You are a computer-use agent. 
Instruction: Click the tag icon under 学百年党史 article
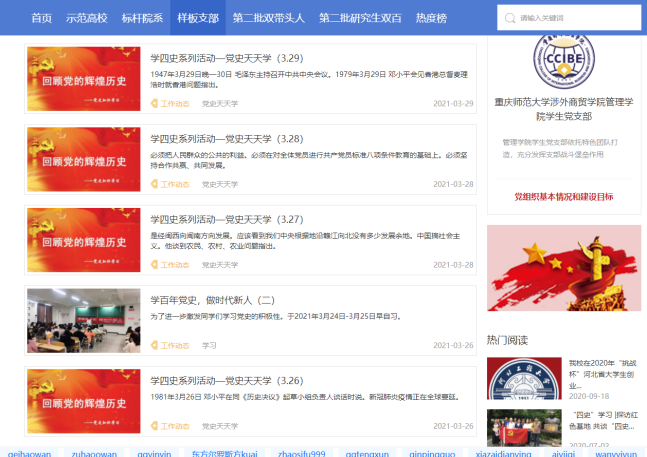(x=155, y=345)
